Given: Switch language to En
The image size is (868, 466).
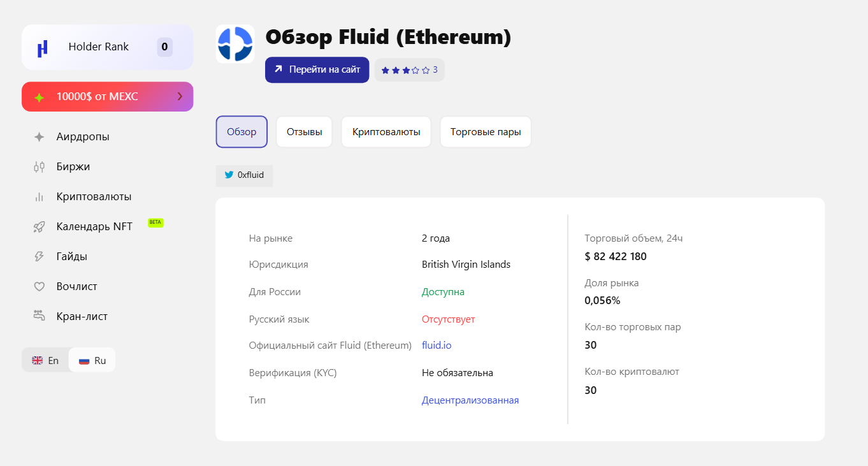Looking at the screenshot, I should click(x=45, y=360).
